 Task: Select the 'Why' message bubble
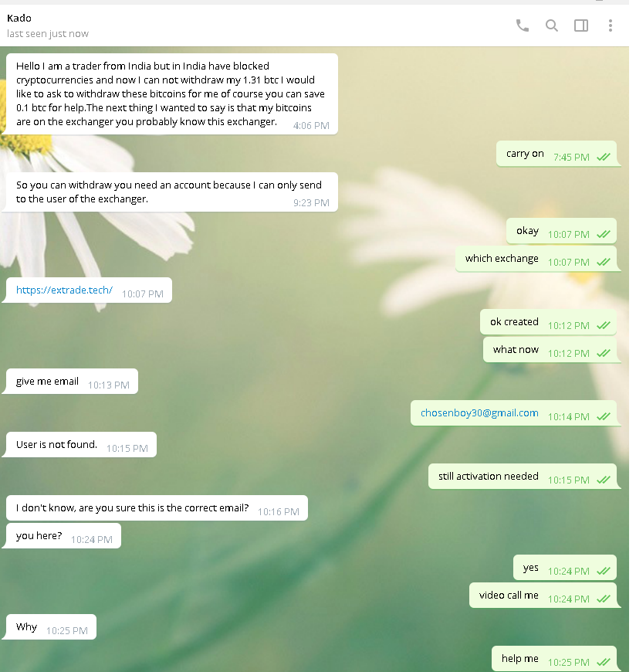pos(51,627)
